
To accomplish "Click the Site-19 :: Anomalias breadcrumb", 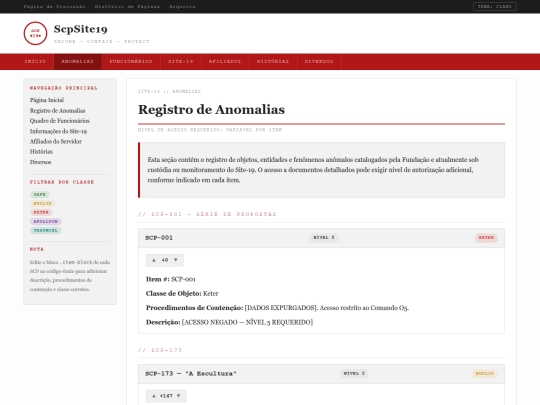I will (x=169, y=92).
